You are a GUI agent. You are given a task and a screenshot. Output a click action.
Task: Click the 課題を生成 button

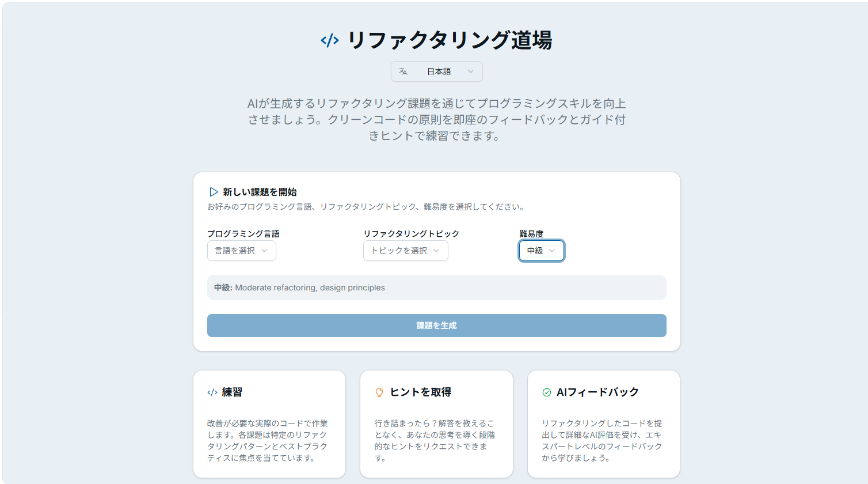[x=437, y=326]
